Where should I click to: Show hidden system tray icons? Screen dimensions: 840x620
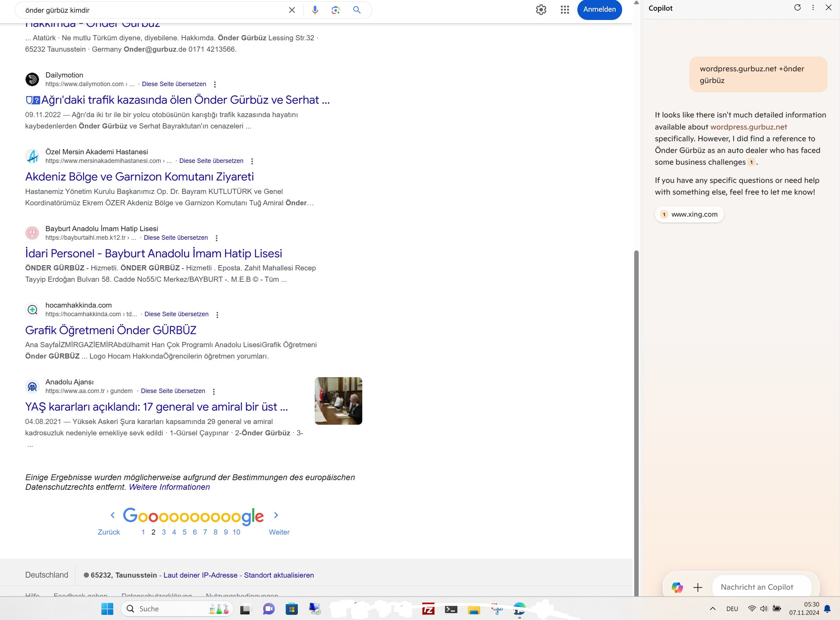coord(713,609)
